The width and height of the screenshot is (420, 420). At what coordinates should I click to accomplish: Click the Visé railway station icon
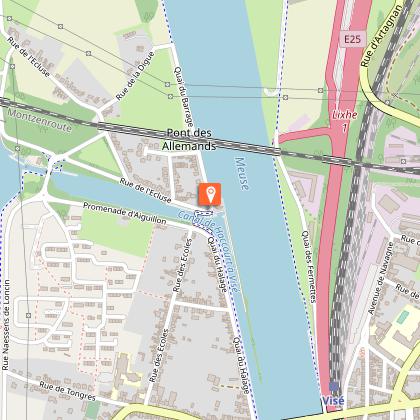click(333, 387)
